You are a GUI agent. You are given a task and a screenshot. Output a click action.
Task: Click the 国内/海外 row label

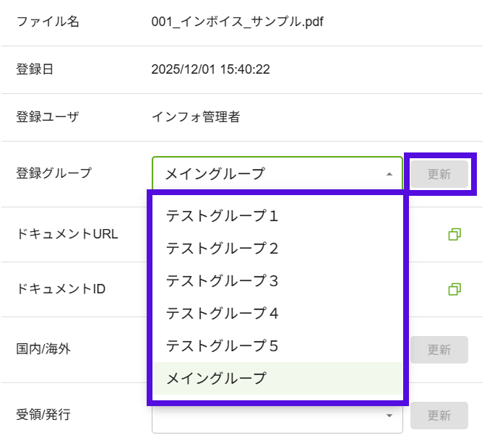[x=43, y=349]
